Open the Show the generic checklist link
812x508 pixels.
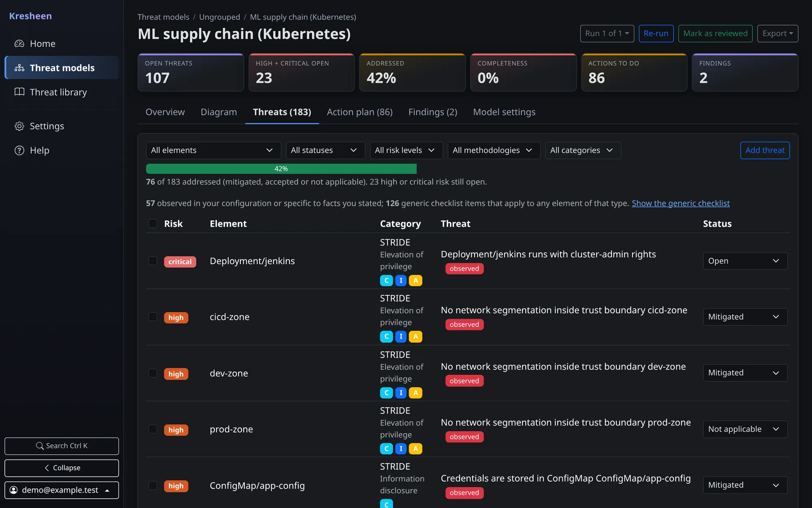(x=680, y=203)
